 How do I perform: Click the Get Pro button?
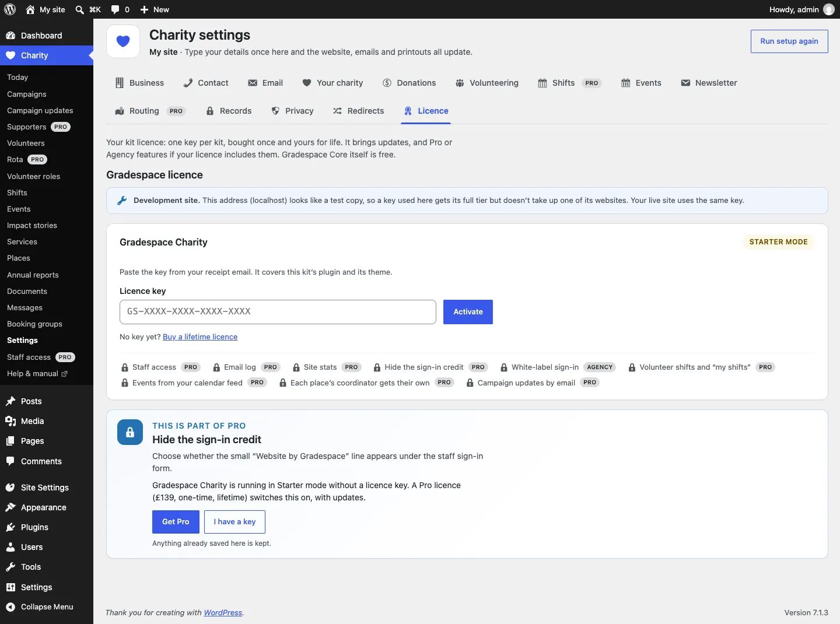pyautogui.click(x=176, y=522)
